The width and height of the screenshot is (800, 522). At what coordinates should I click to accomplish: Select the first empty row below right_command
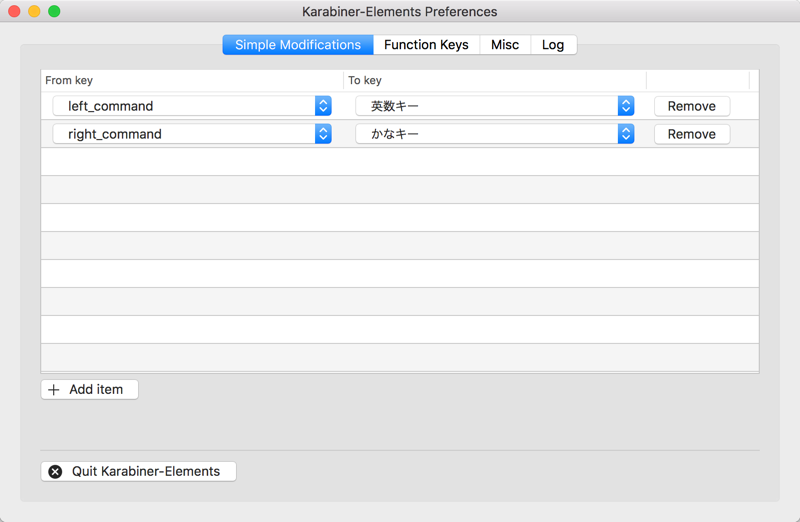399,162
